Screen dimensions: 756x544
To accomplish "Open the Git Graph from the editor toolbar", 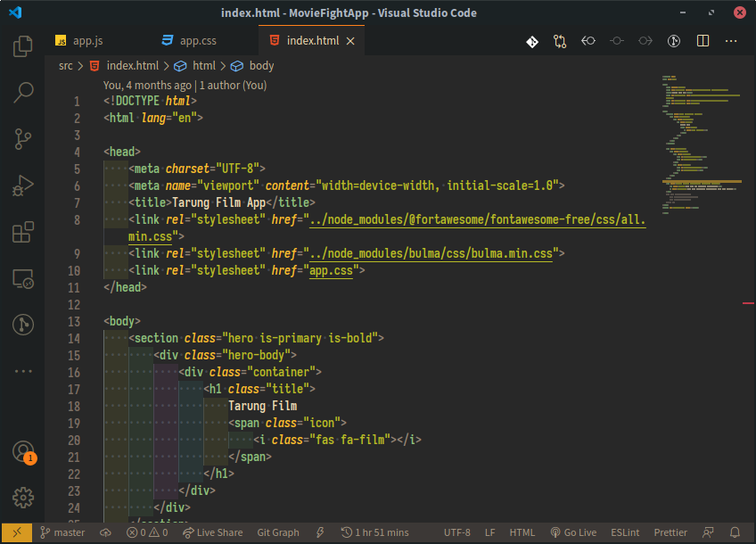I will point(560,41).
